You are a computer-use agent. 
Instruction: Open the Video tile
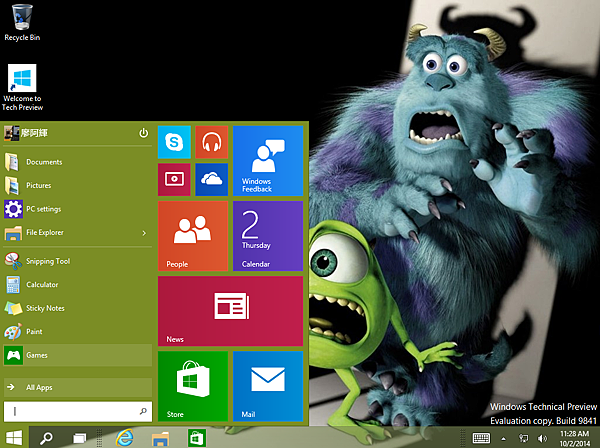[174, 179]
